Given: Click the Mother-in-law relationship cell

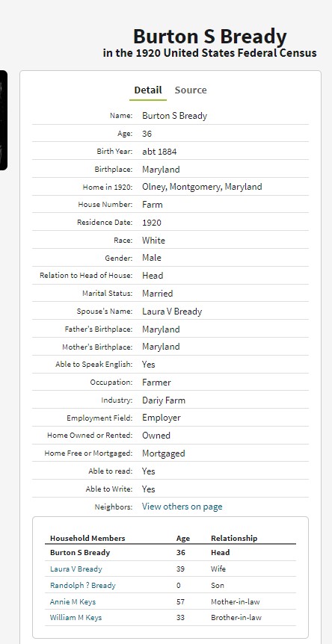Looking at the screenshot, I should tap(236, 601).
